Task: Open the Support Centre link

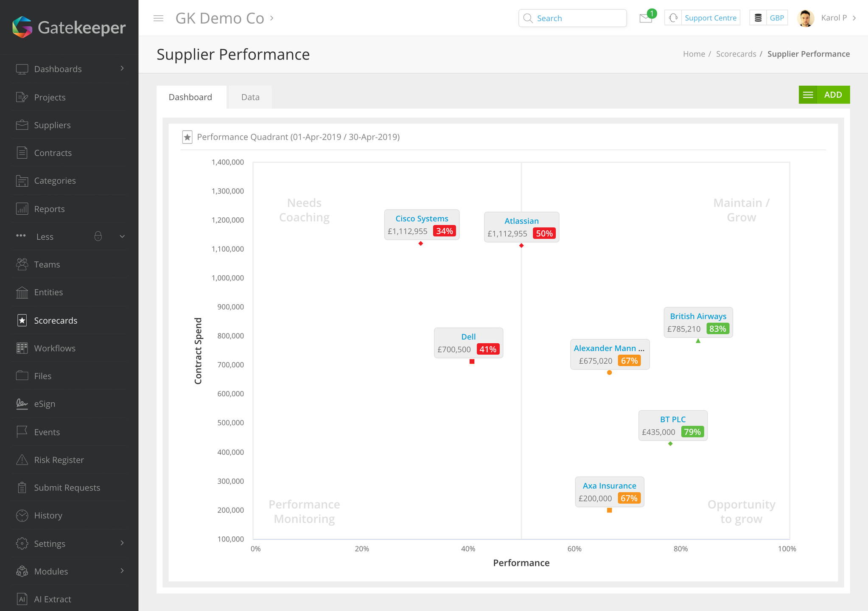Action: [710, 18]
